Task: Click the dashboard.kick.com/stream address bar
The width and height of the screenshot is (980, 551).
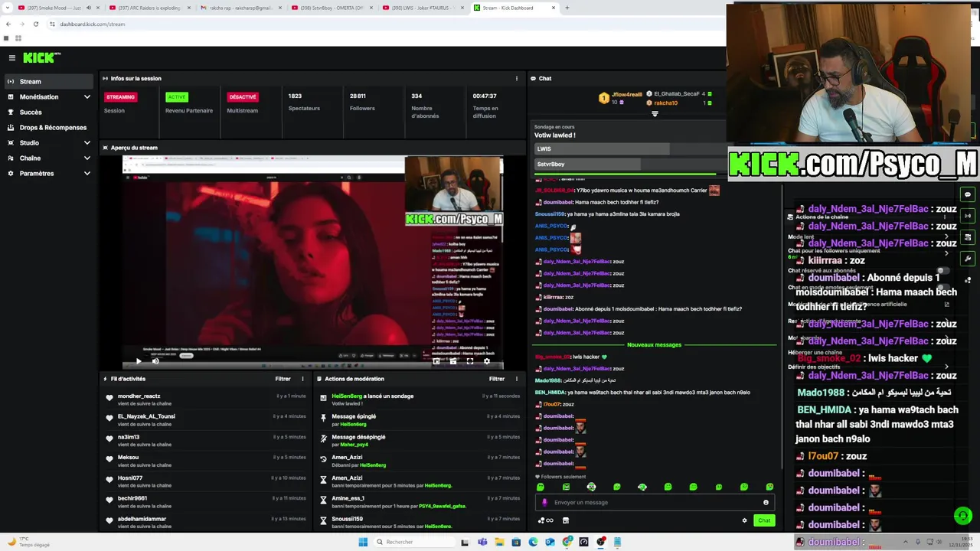Action: click(92, 24)
